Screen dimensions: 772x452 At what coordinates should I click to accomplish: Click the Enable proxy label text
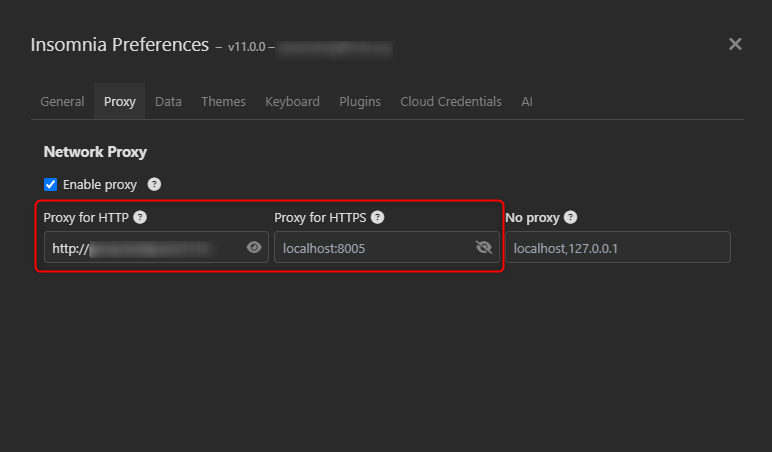pyautogui.click(x=100, y=185)
